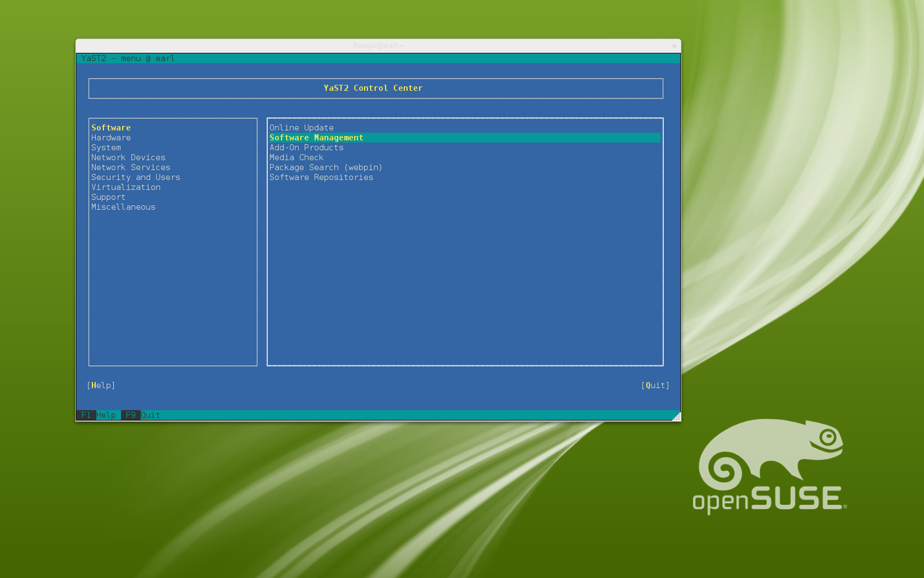Open the Network Services category
Viewport: 924px width, 578px height.
pos(131,167)
